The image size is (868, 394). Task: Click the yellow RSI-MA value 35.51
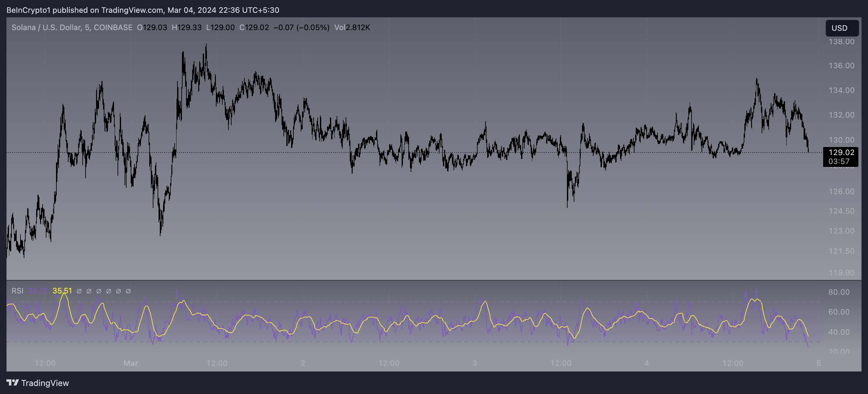click(62, 291)
